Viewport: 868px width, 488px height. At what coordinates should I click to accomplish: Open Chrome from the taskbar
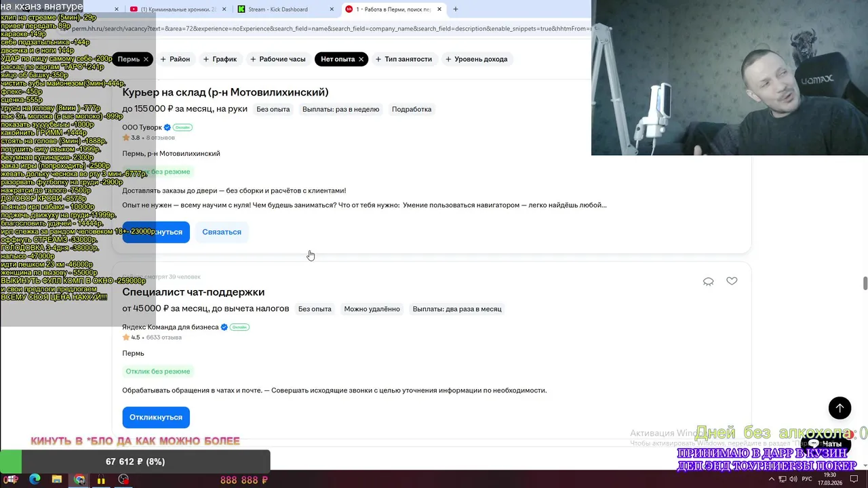pyautogui.click(x=79, y=480)
